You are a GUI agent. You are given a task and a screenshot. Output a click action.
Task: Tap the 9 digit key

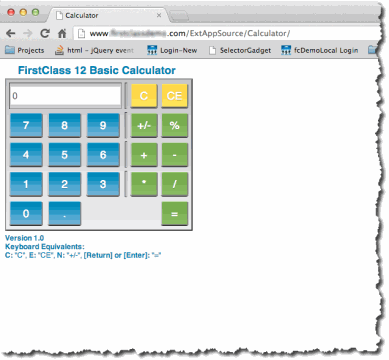click(103, 125)
